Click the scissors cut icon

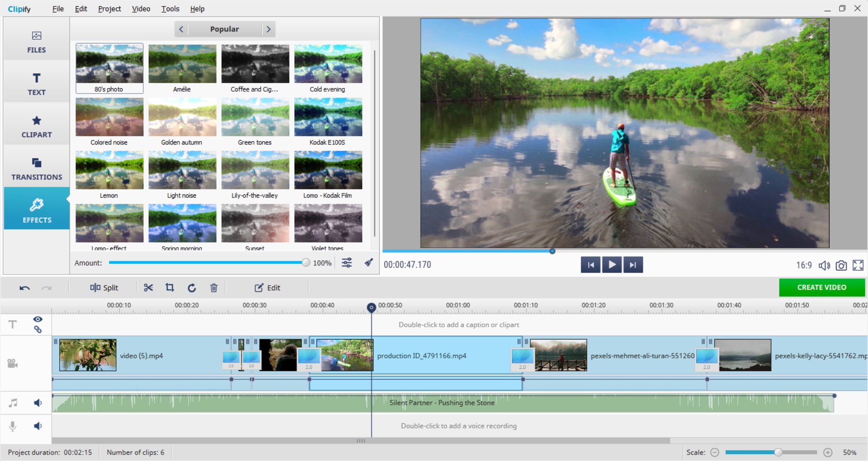(148, 287)
